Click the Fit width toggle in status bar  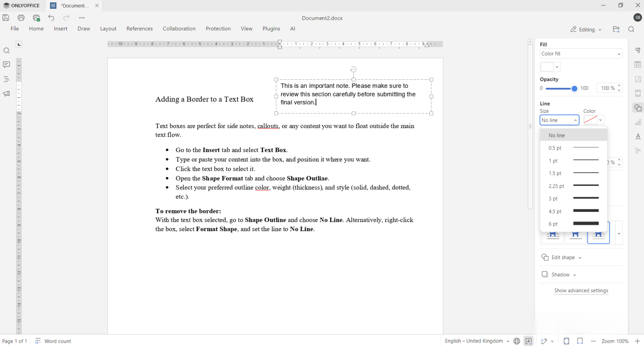tap(580, 341)
